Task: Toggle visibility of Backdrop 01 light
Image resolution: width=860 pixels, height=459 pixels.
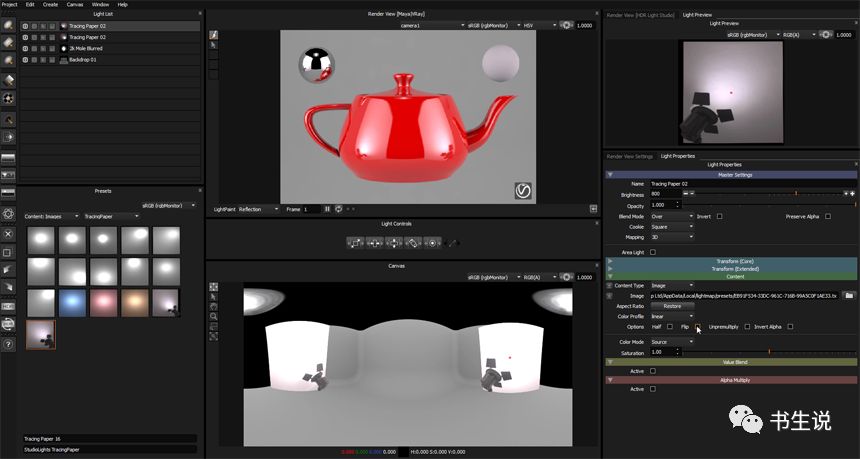Action: click(x=25, y=60)
